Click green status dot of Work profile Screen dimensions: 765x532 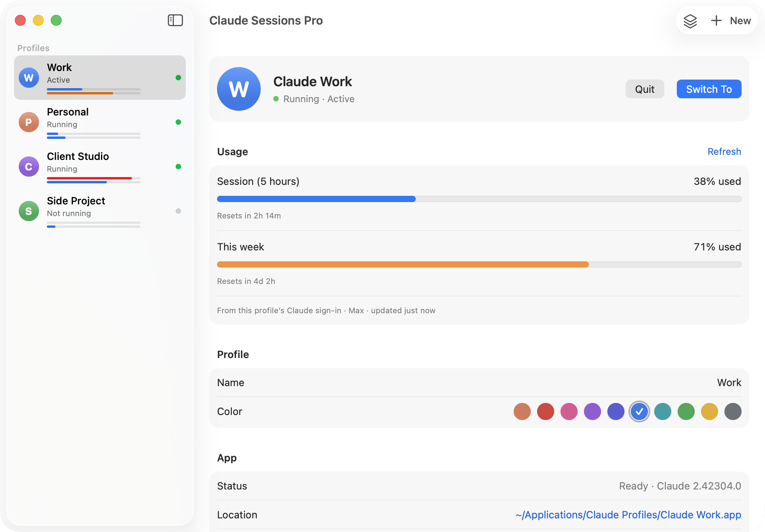(x=178, y=78)
